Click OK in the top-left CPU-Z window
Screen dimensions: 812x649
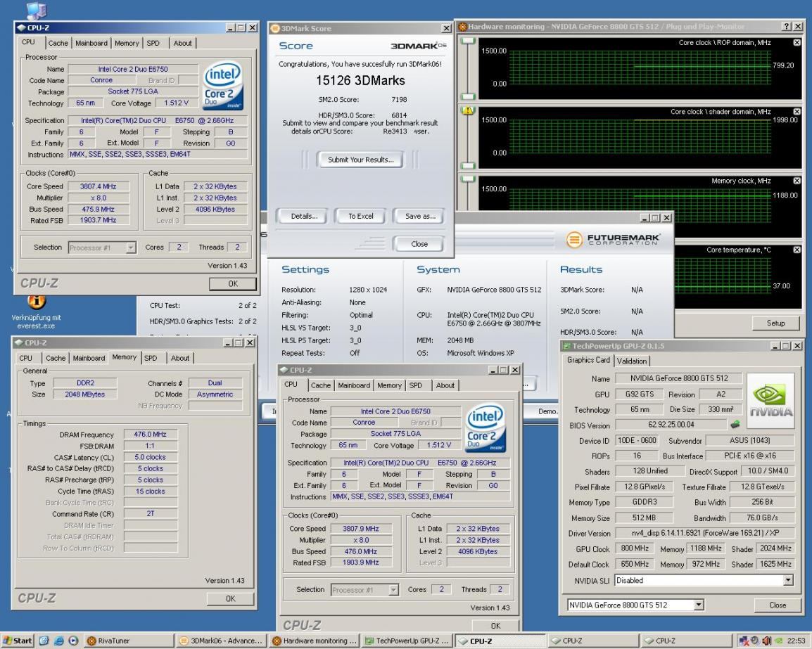coord(232,283)
